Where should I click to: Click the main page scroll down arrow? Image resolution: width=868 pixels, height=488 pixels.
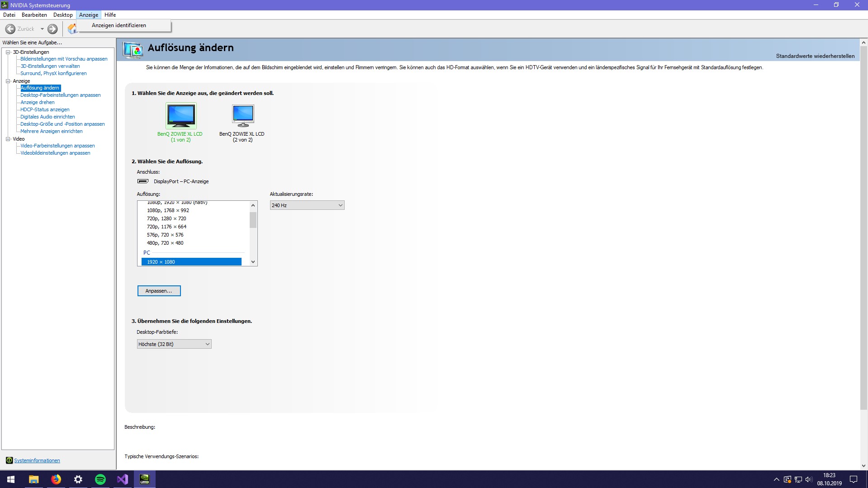coord(863,465)
